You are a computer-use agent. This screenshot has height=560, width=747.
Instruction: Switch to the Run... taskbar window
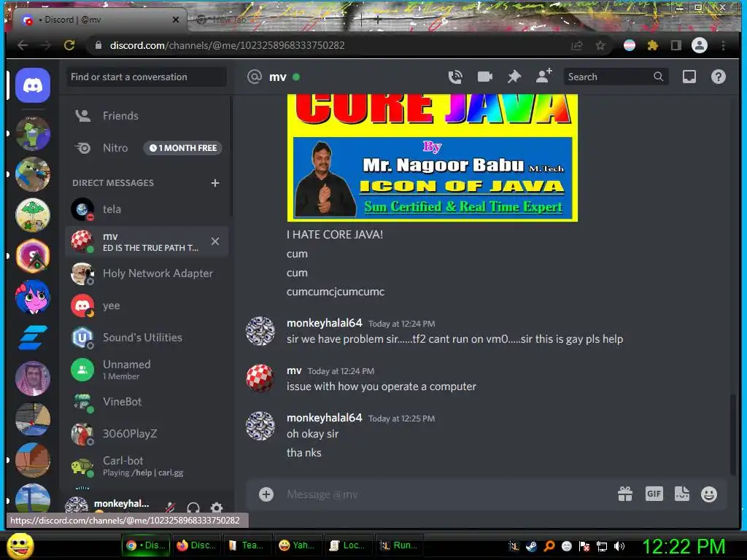coord(399,545)
